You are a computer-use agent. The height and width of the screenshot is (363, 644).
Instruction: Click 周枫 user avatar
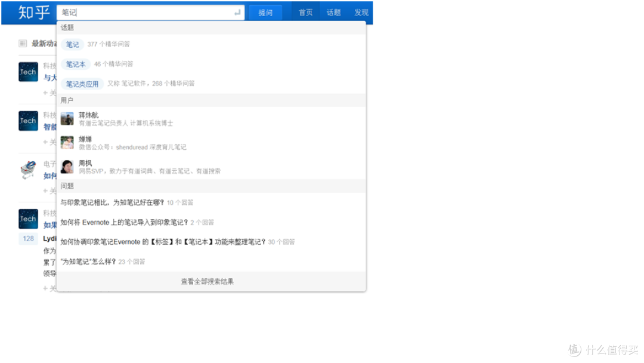[67, 167]
